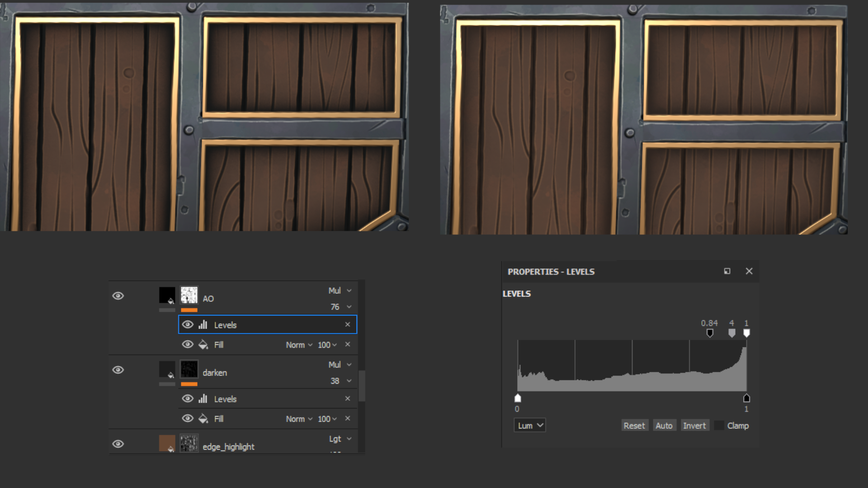The height and width of the screenshot is (488, 868).
Task: Hide the AO layer
Action: (118, 296)
